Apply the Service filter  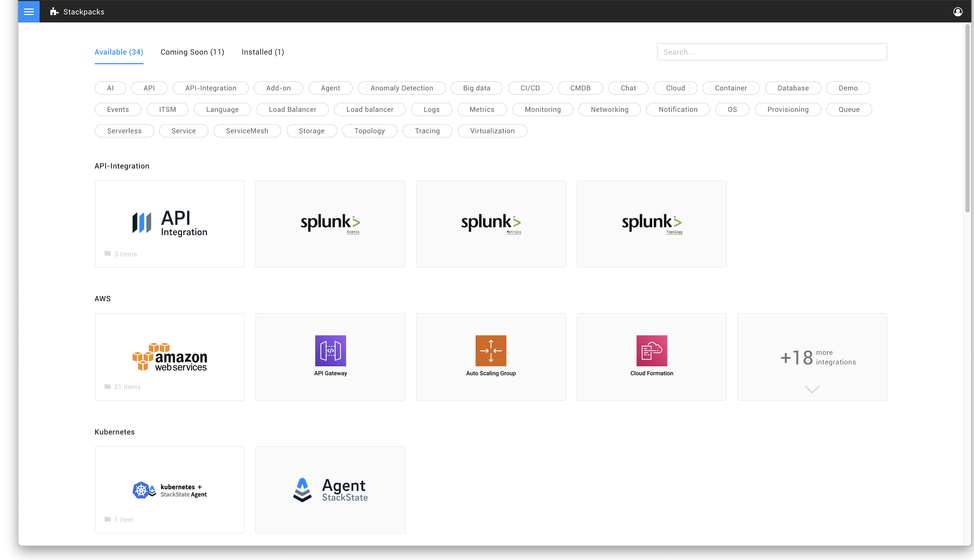[x=184, y=131]
